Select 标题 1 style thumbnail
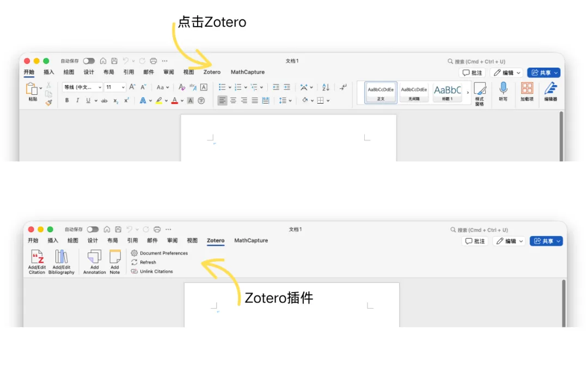 [448, 92]
